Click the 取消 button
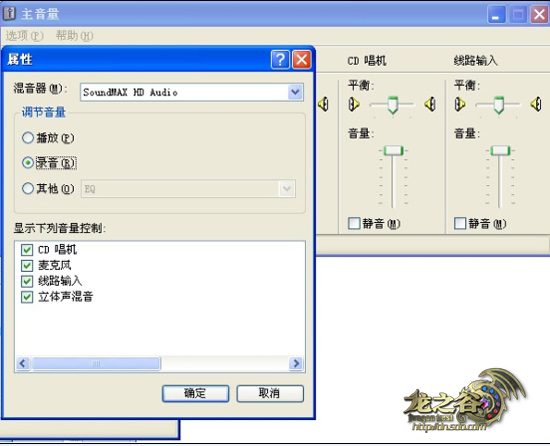Screen dimensions: 550x446 tap(270, 393)
